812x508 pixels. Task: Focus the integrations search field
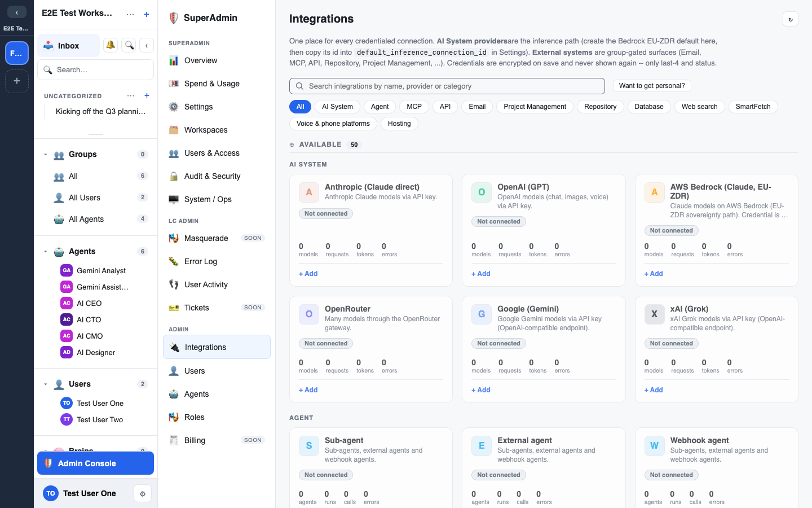point(447,86)
